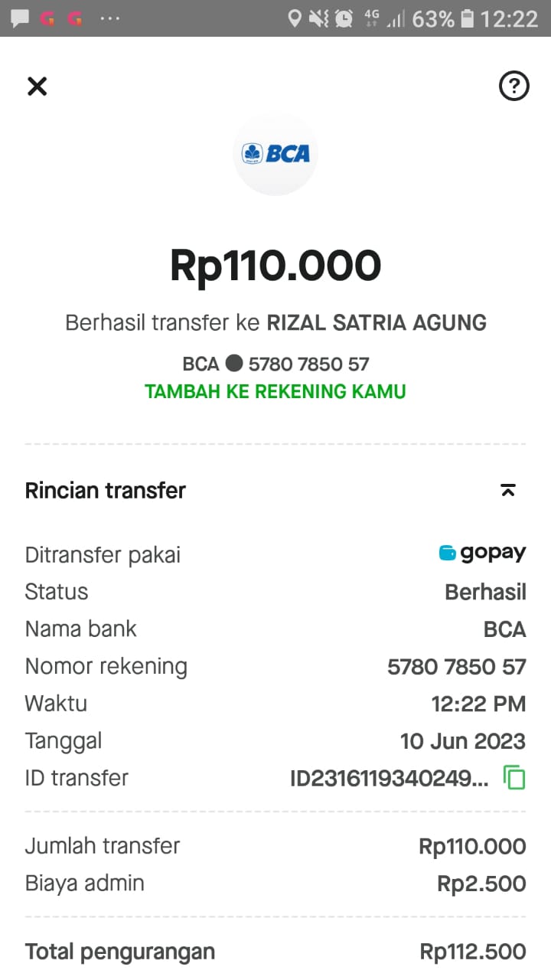The height and width of the screenshot is (980, 551).
Task: Tap the muted vibrate status icon
Action: pos(319,18)
